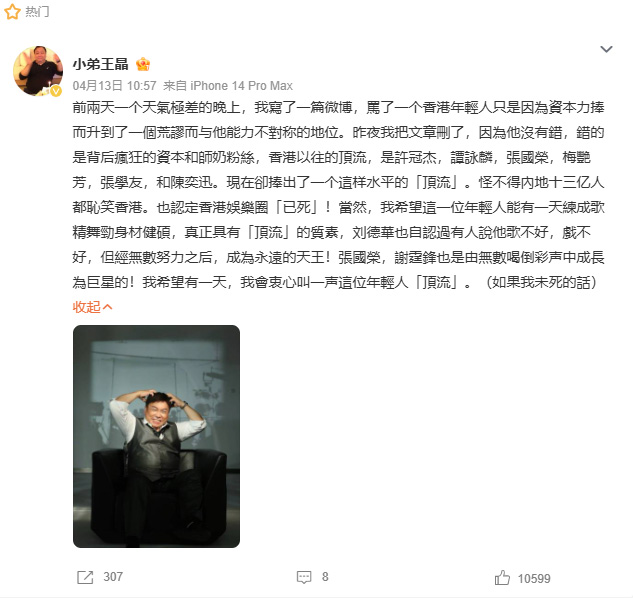Open the post timestamp 04月13日 10:57
This screenshot has height=598, width=633.
coord(114,86)
